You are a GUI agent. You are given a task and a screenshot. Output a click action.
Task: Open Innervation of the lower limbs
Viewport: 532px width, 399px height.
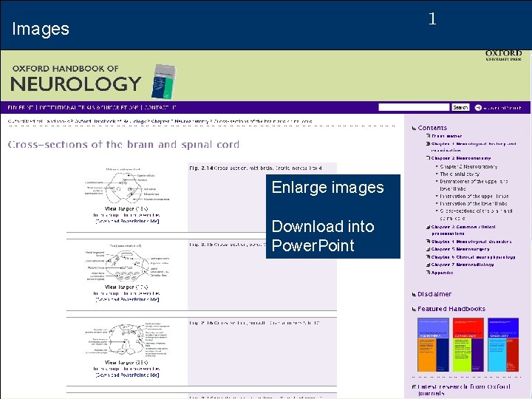pos(474,204)
